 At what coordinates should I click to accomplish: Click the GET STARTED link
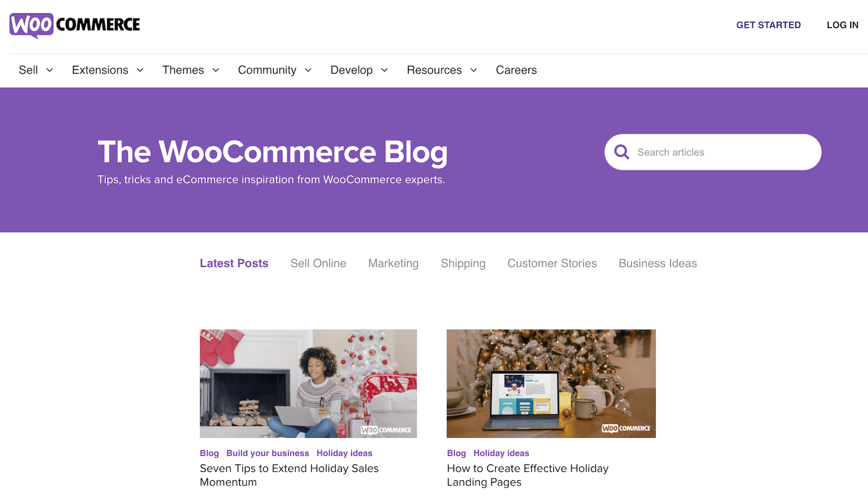(768, 25)
